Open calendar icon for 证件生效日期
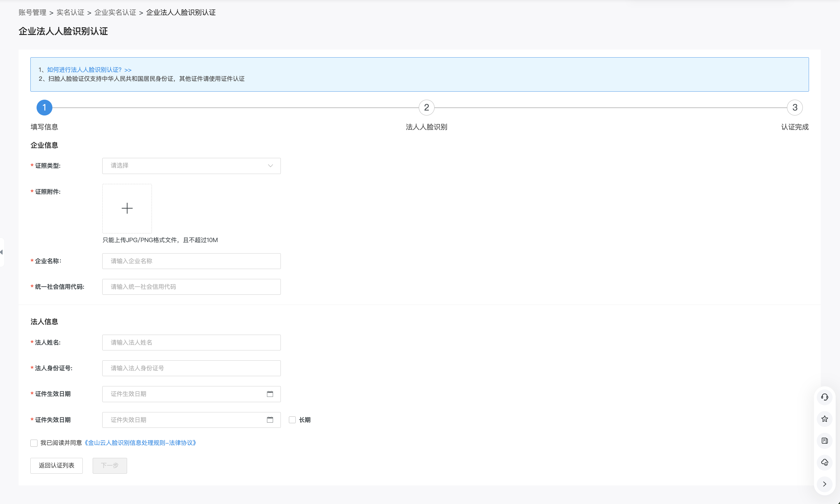Viewport: 840px width, 504px height. click(270, 394)
